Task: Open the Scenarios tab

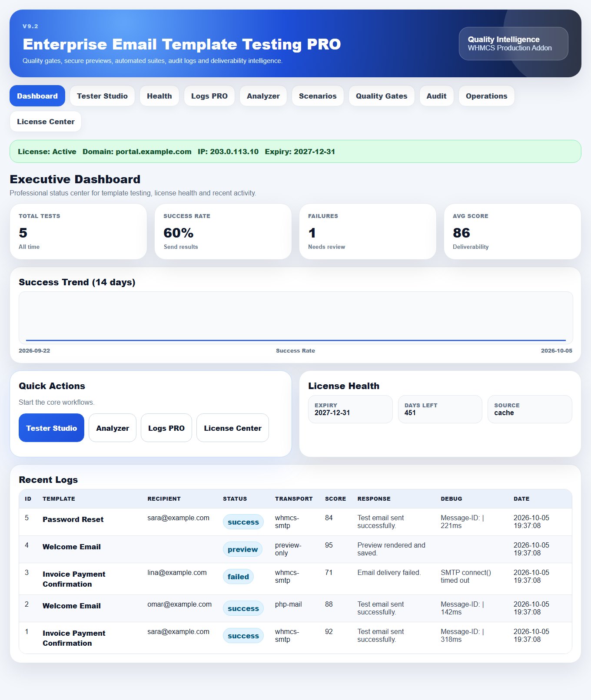Action: pyautogui.click(x=318, y=96)
